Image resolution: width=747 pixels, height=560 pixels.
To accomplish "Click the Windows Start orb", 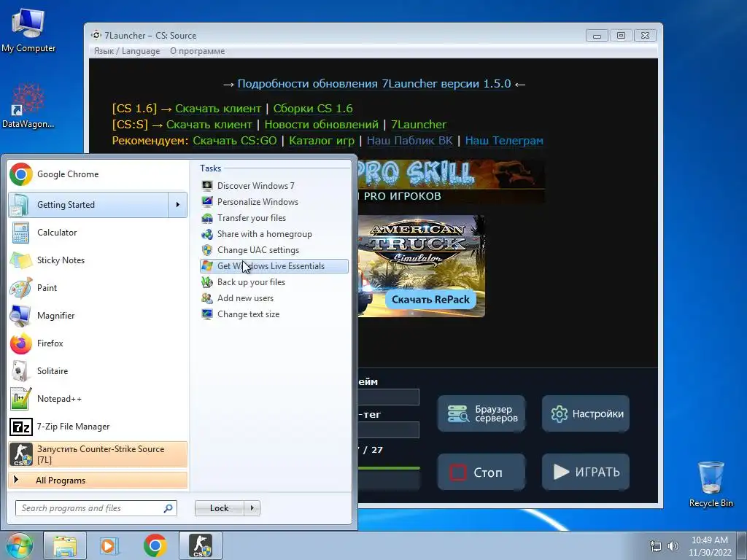I will [20, 545].
